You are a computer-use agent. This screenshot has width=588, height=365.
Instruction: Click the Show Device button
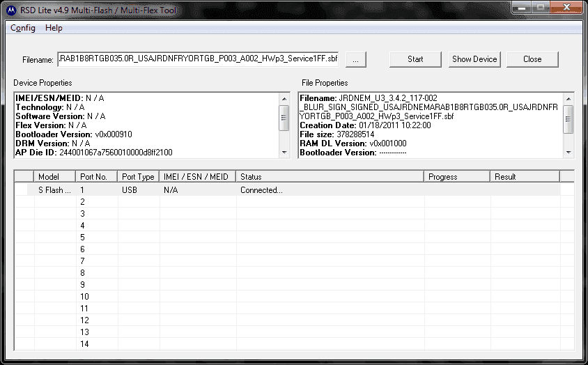pyautogui.click(x=474, y=59)
